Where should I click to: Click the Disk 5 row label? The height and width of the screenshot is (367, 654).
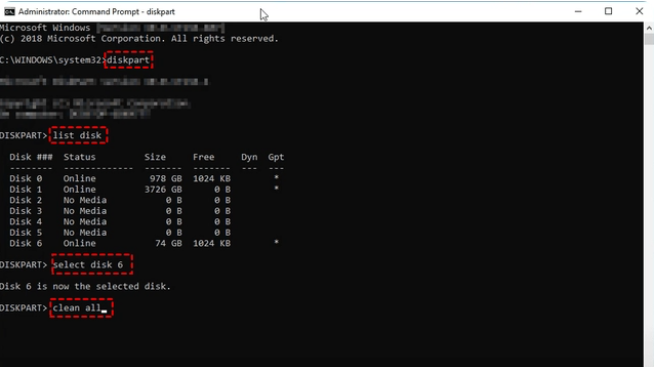[26, 233]
